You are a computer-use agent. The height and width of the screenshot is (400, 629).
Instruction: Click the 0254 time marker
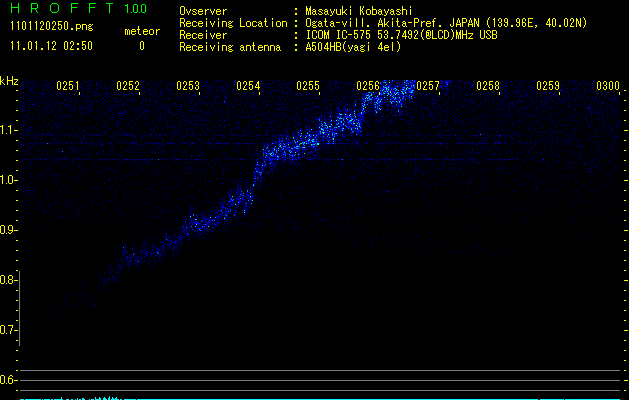248,86
